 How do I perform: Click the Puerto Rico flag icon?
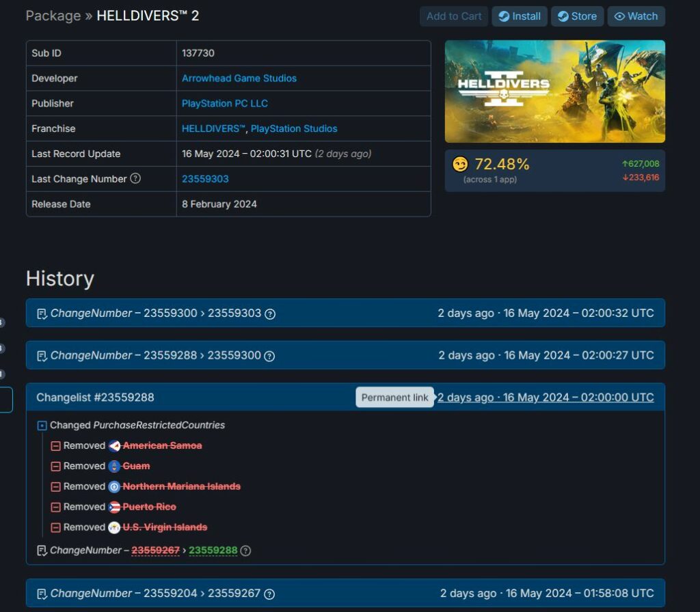point(116,507)
